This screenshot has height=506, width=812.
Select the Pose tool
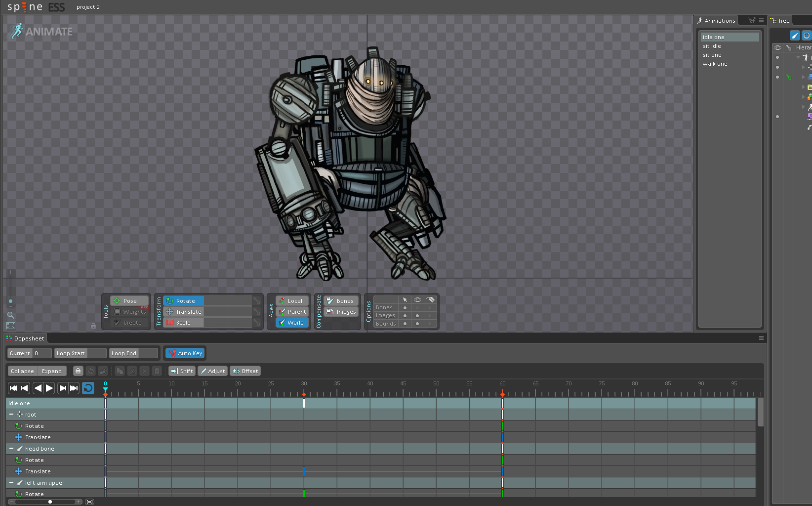129,301
